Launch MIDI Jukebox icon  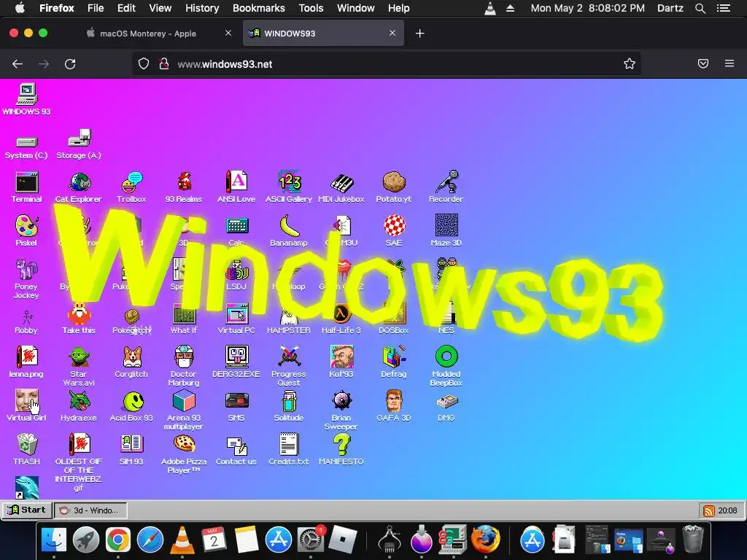341,182
